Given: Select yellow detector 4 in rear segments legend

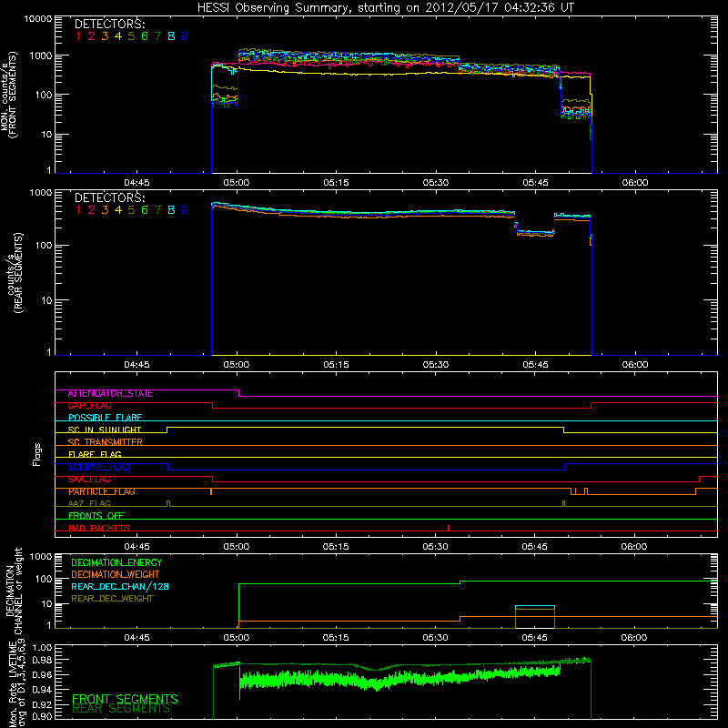Looking at the screenshot, I should point(118,210).
